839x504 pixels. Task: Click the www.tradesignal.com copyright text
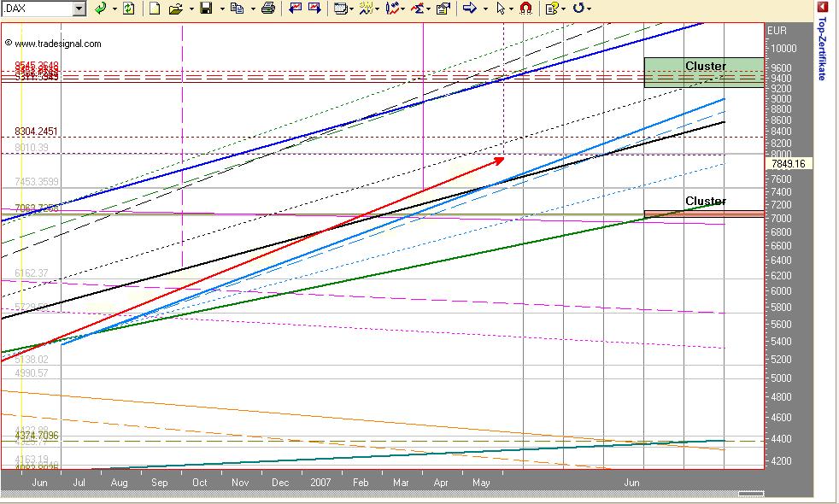53,43
